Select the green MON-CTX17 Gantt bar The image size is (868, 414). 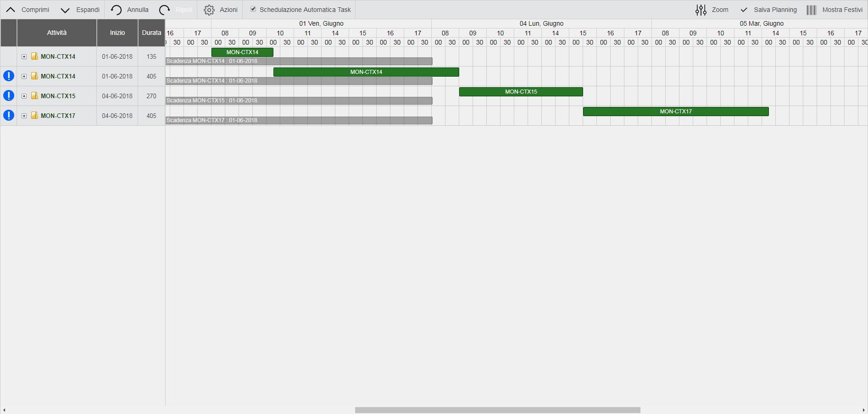(x=675, y=112)
